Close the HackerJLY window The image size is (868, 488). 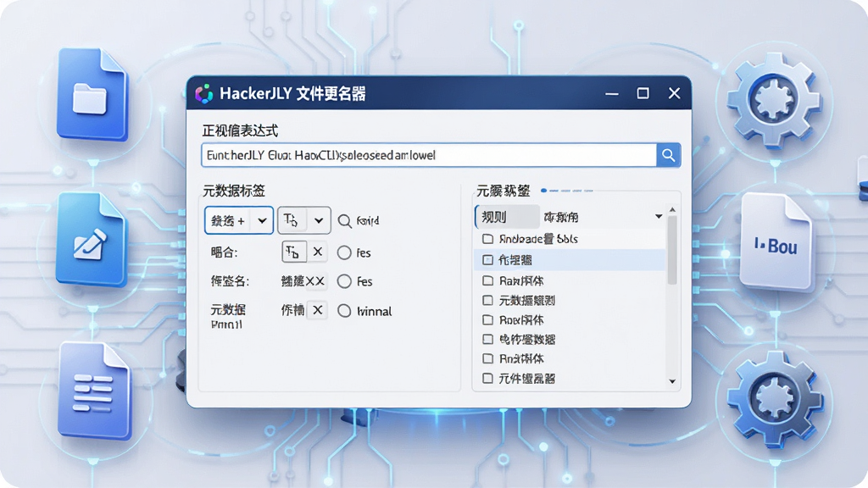coord(674,93)
